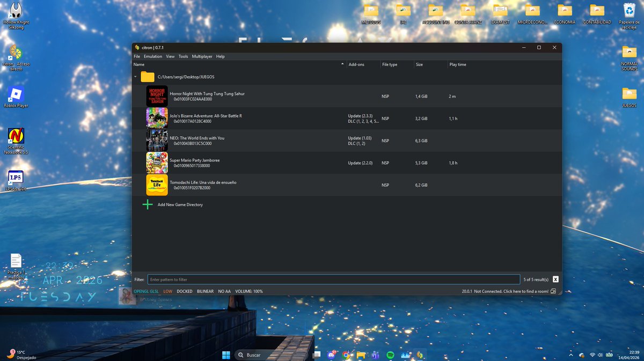This screenshot has height=361, width=644.
Task: Open the Roblox Player desktop icon
Action: click(x=16, y=97)
